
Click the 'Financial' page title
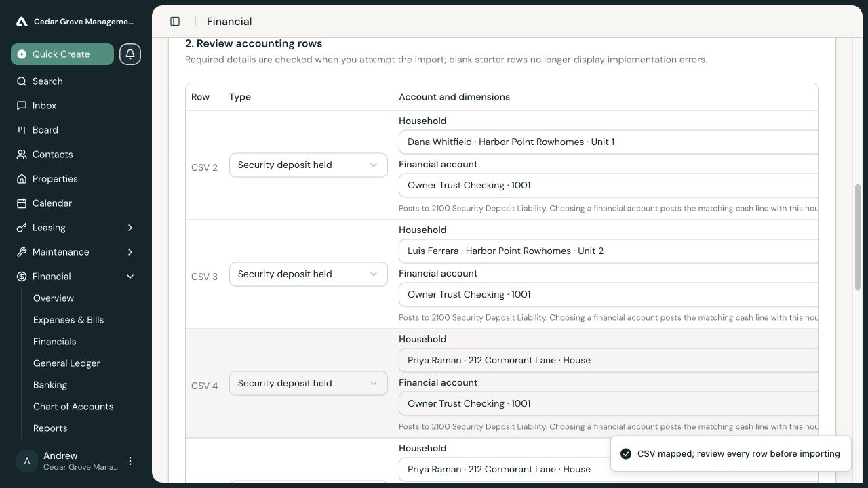229,22
